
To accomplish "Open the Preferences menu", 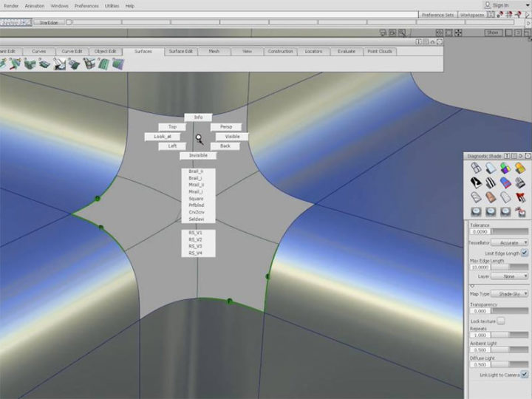I will 86,6.
